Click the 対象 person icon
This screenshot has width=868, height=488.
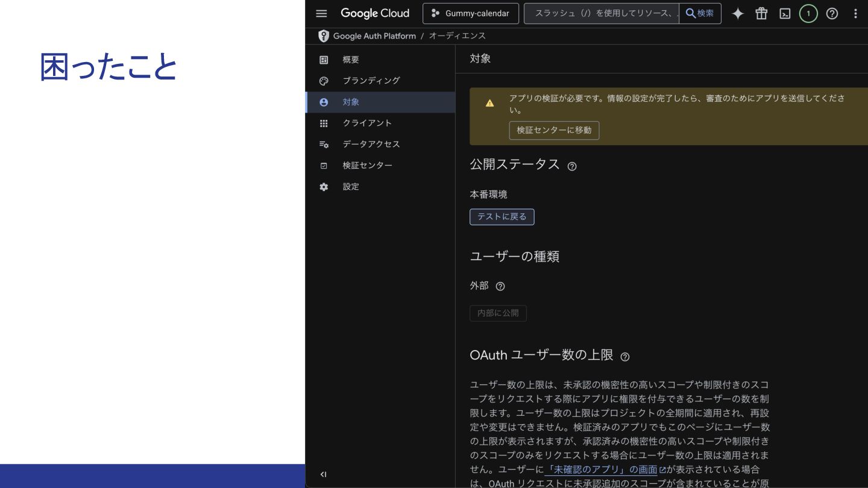(324, 102)
